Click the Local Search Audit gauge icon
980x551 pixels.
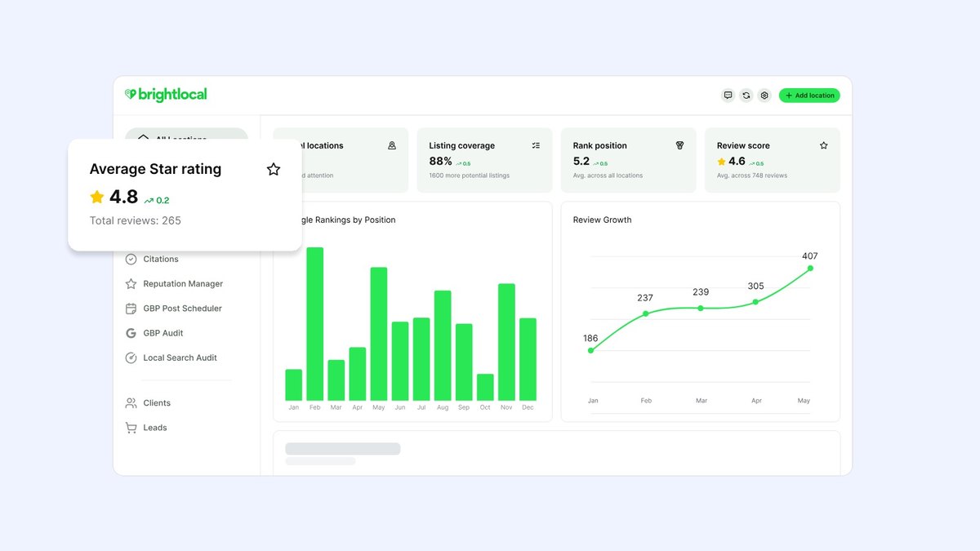click(131, 358)
